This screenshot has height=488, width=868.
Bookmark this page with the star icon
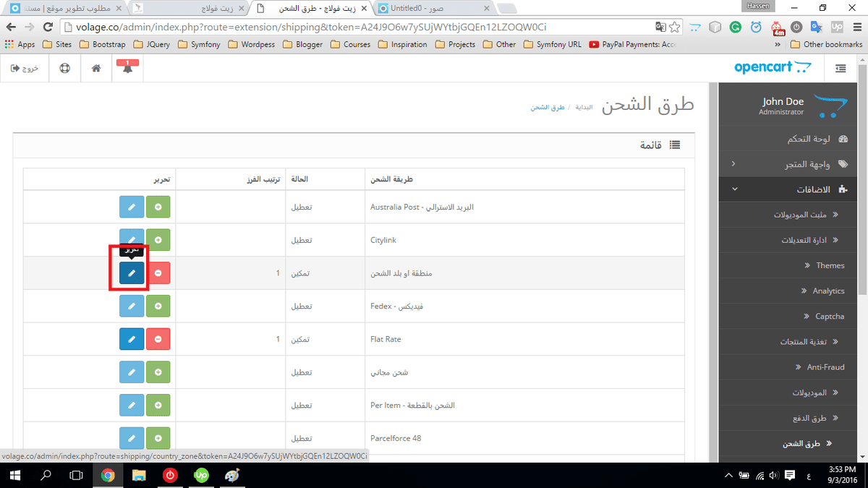674,27
